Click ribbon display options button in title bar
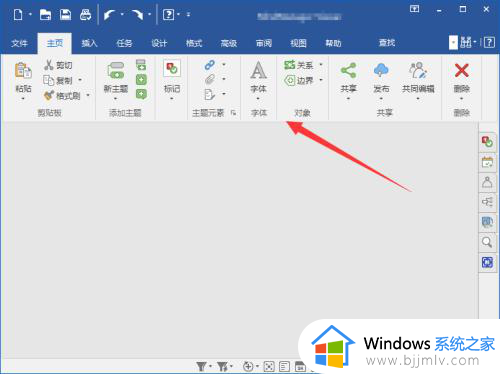The width and height of the screenshot is (500, 374). click(414, 9)
